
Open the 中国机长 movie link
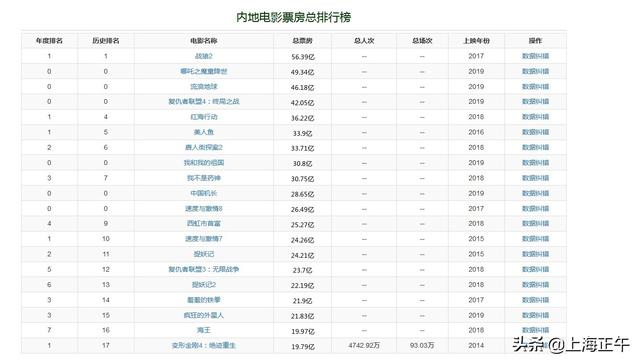(204, 193)
